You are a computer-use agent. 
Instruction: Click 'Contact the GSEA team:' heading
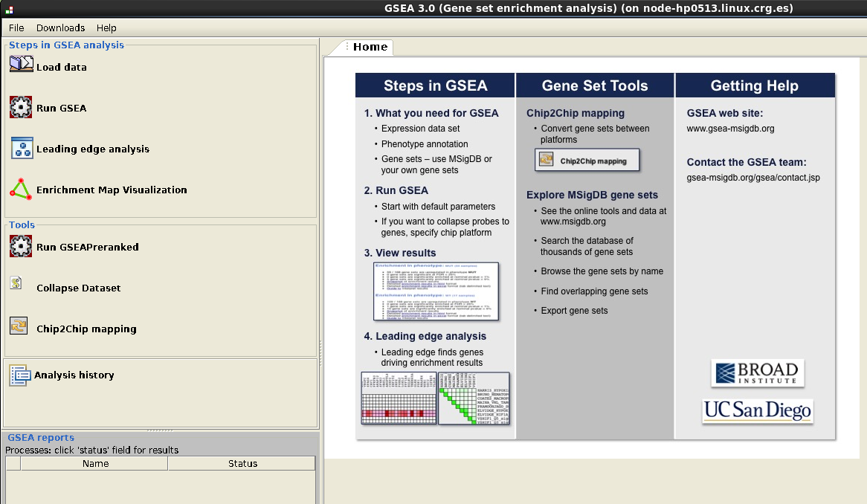pyautogui.click(x=747, y=163)
